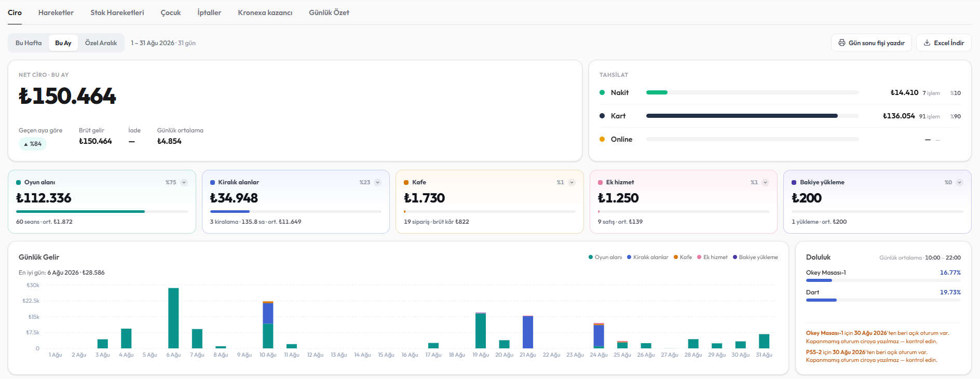Switch to Günlük Özet tab
This screenshot has width=980, height=379.
[329, 12]
